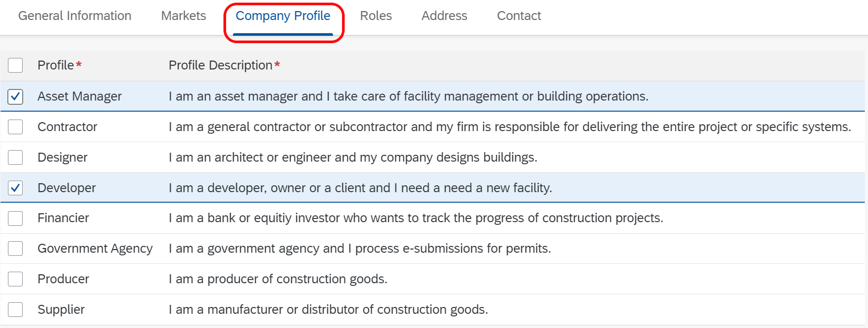Select the Company Profile tab
The image size is (868, 328).
283,16
